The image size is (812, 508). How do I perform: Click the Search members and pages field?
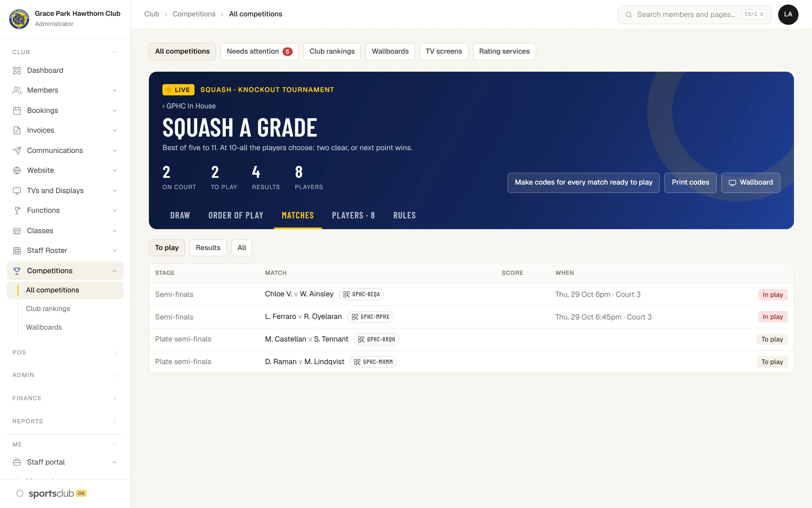pos(694,14)
